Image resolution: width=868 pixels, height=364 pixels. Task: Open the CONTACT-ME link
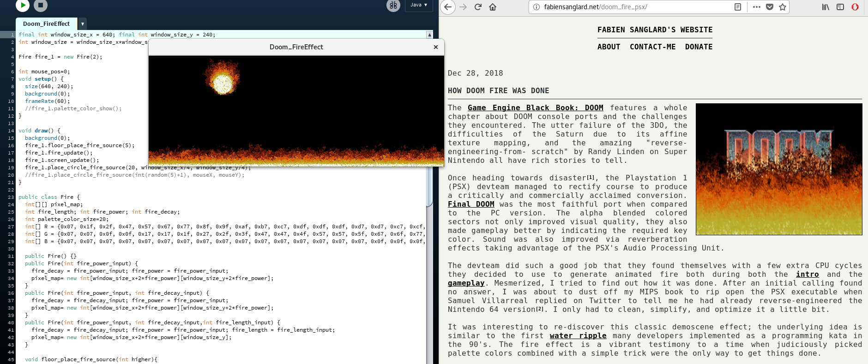click(x=652, y=47)
